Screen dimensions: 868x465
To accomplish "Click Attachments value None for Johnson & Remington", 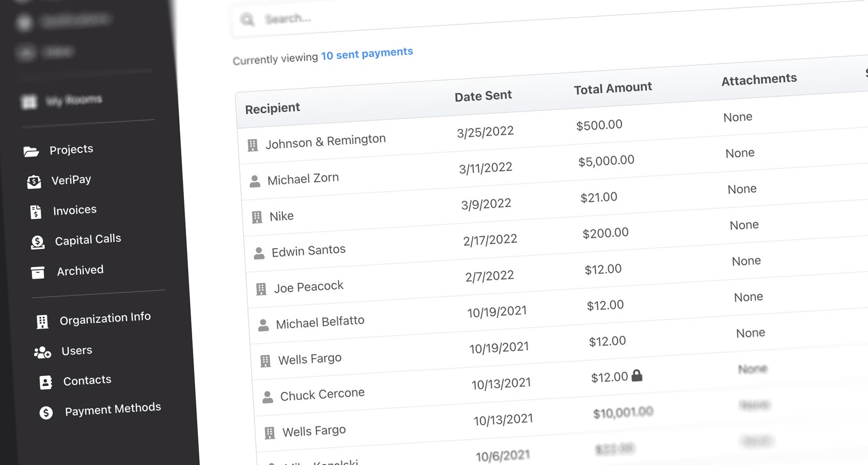I will click(x=738, y=117).
